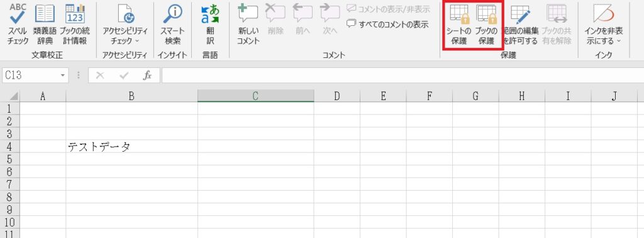Select the row 7 header
Viewport: 644px width, 238px height.
(x=10, y=184)
